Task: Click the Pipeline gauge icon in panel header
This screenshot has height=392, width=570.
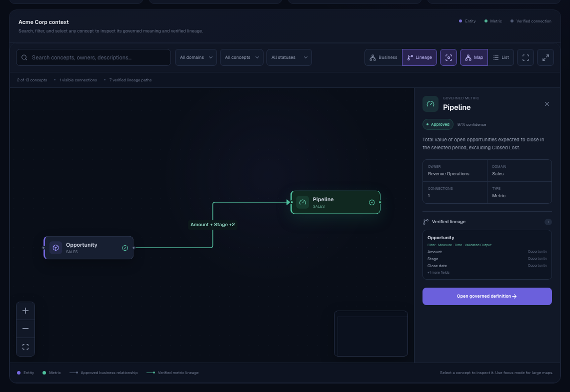Action: [430, 104]
